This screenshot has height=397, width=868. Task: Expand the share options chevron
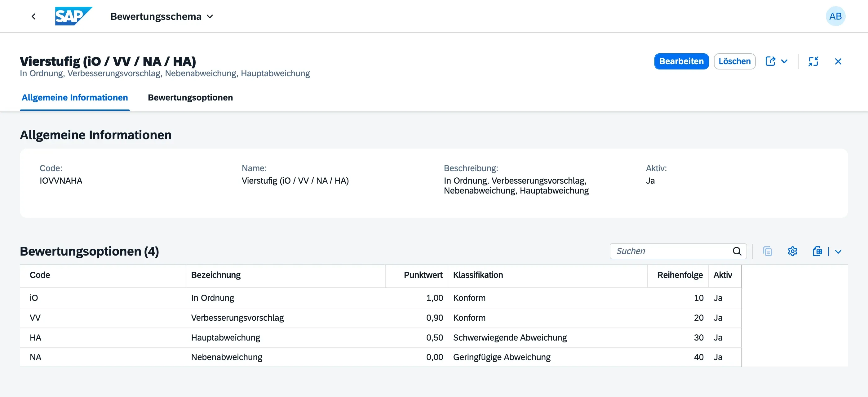tap(784, 61)
